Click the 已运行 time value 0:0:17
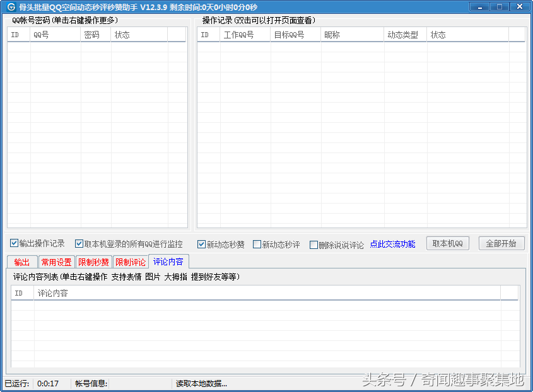This screenshot has height=392, width=533. point(48,384)
